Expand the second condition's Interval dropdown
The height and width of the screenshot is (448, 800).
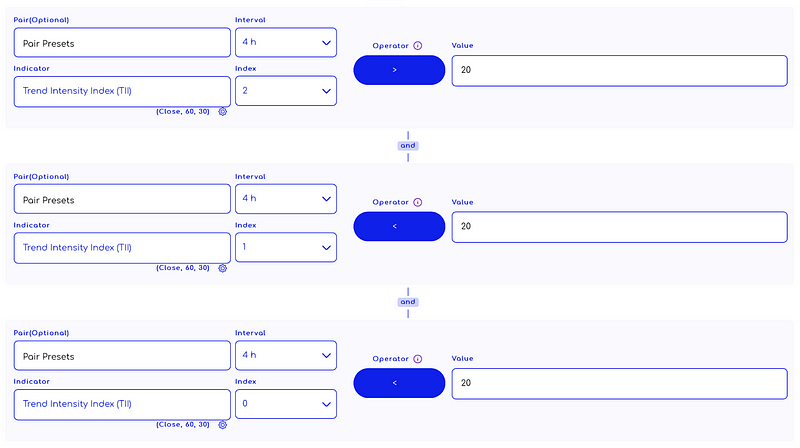point(286,199)
